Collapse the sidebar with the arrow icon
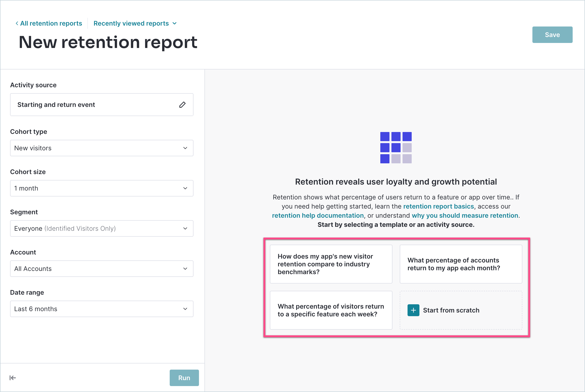 pyautogui.click(x=13, y=378)
